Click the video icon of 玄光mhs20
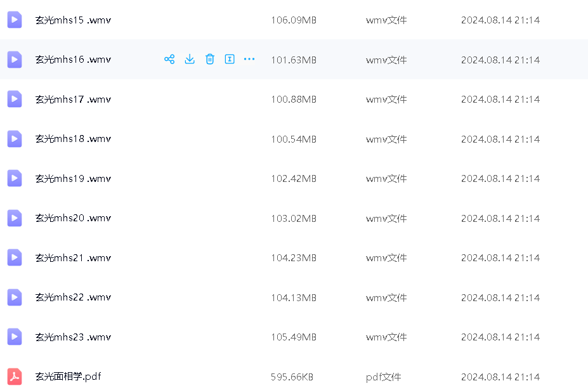The width and height of the screenshot is (588, 388). (x=15, y=218)
